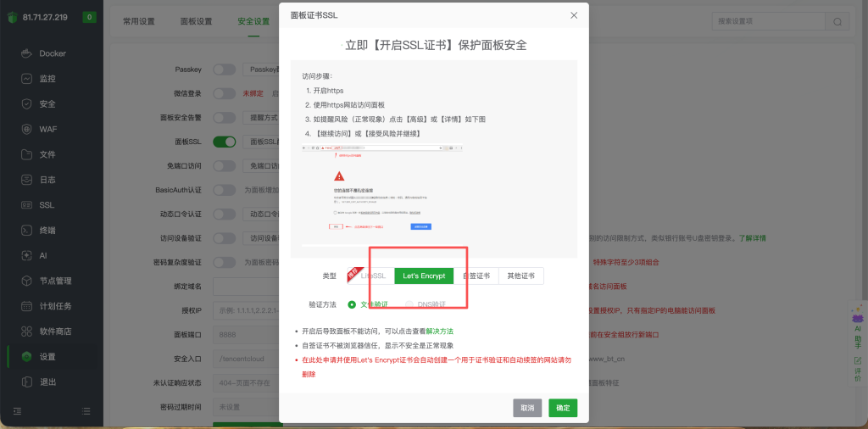Open the 评价 feedback floating icon
The height and width of the screenshot is (429, 868).
click(x=858, y=369)
